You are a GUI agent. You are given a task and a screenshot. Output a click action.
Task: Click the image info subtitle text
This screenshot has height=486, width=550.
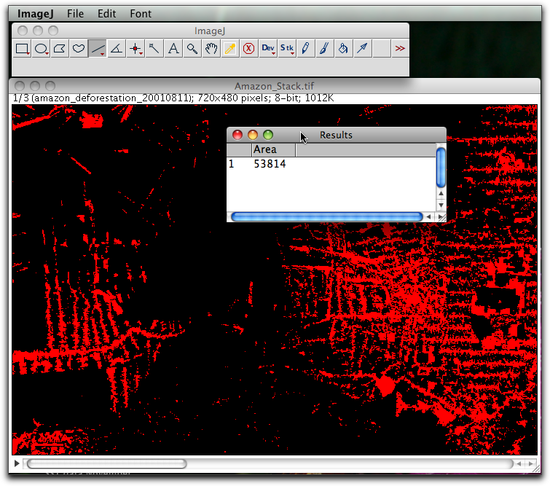click(x=173, y=98)
